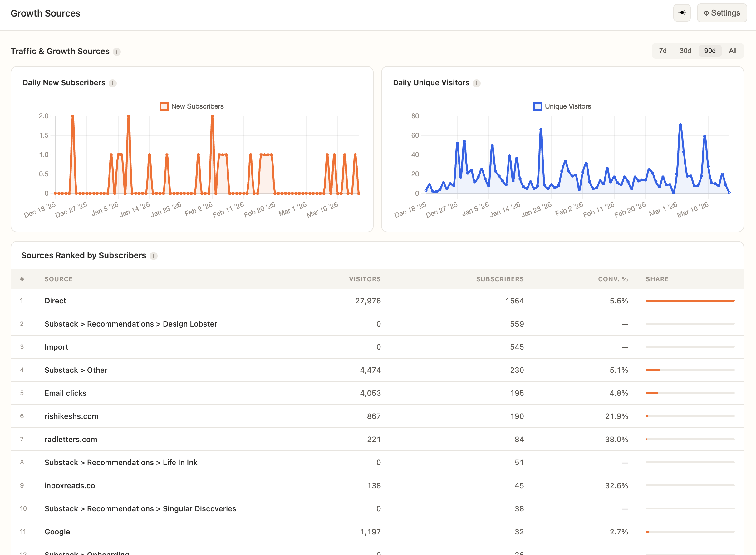Click the Direct source share bar
Viewport: 756px width, 555px height.
tap(690, 301)
